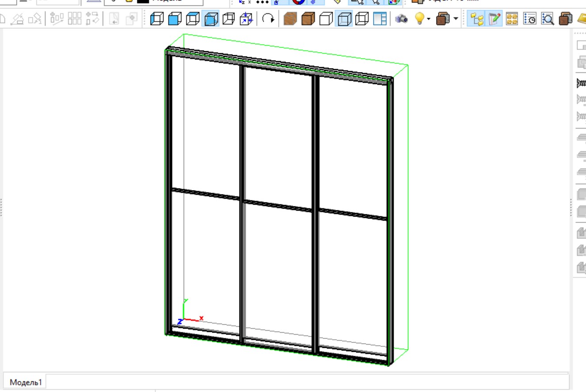Click the screw fastener icon in right panel

pyautogui.click(x=581, y=83)
